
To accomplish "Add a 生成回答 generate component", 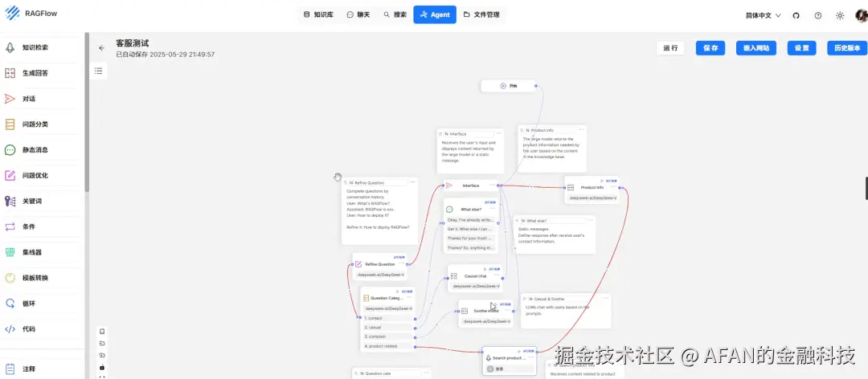I will pyautogui.click(x=42, y=73).
